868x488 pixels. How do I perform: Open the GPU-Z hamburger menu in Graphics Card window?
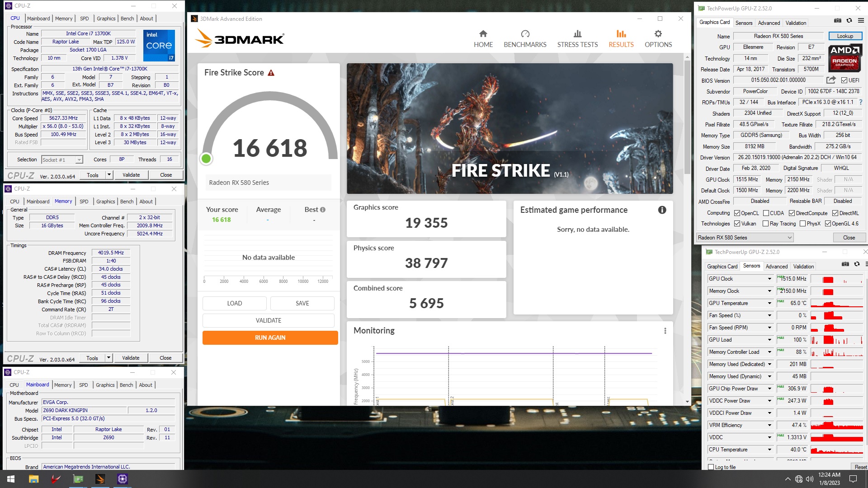tap(861, 21)
